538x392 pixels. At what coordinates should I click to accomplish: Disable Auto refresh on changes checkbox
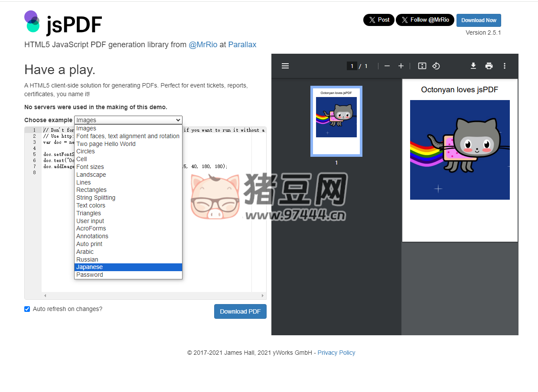pyautogui.click(x=27, y=309)
